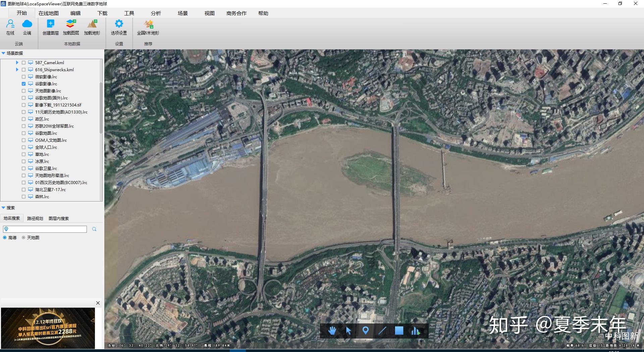
Task: Open the 云端 cloud icon
Action: (x=27, y=24)
